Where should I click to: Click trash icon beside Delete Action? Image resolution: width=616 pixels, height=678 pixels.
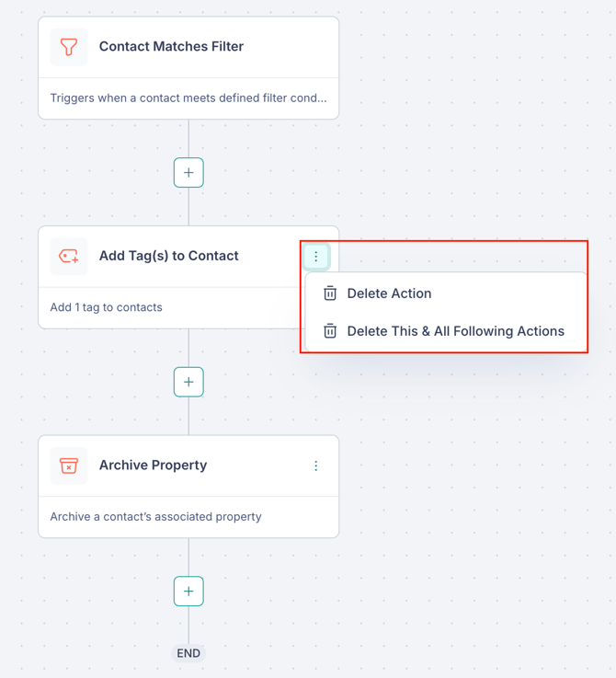coord(330,293)
